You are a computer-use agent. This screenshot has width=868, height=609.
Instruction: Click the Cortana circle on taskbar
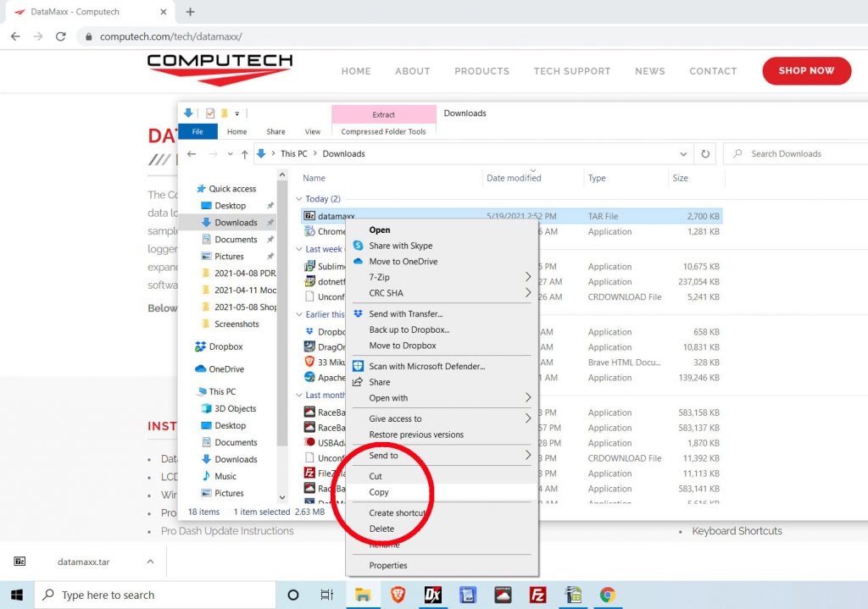point(293,595)
